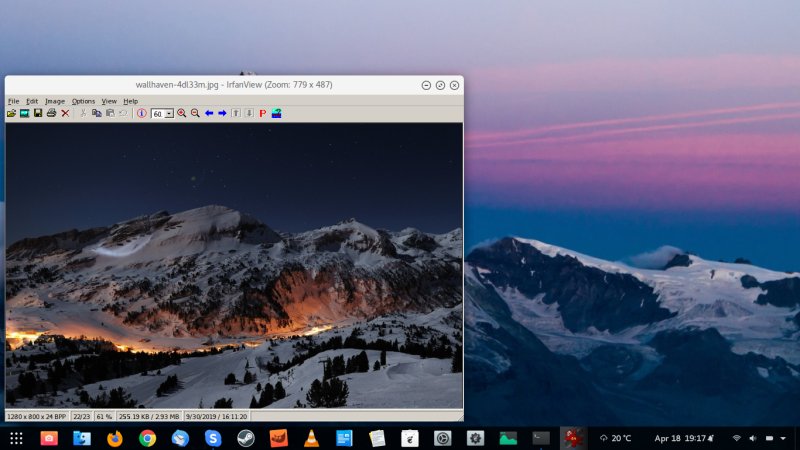Print the image via printer icon
The height and width of the screenshot is (450, 800).
[52, 113]
